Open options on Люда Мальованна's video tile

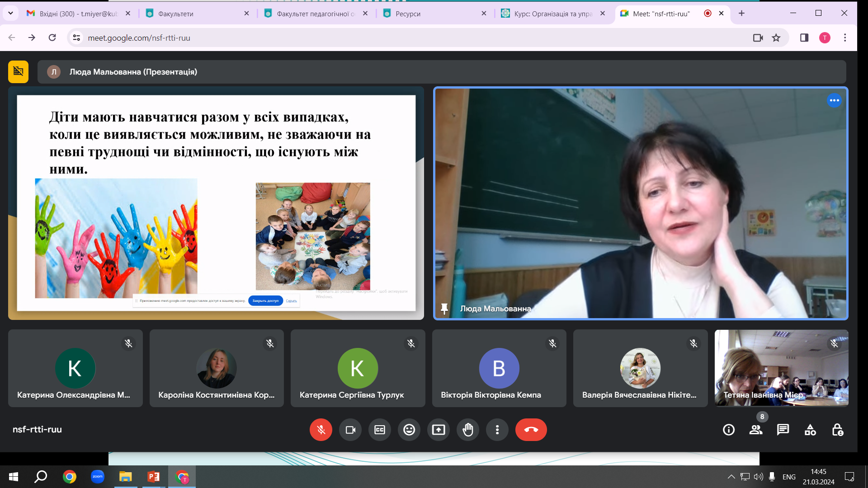coord(834,100)
